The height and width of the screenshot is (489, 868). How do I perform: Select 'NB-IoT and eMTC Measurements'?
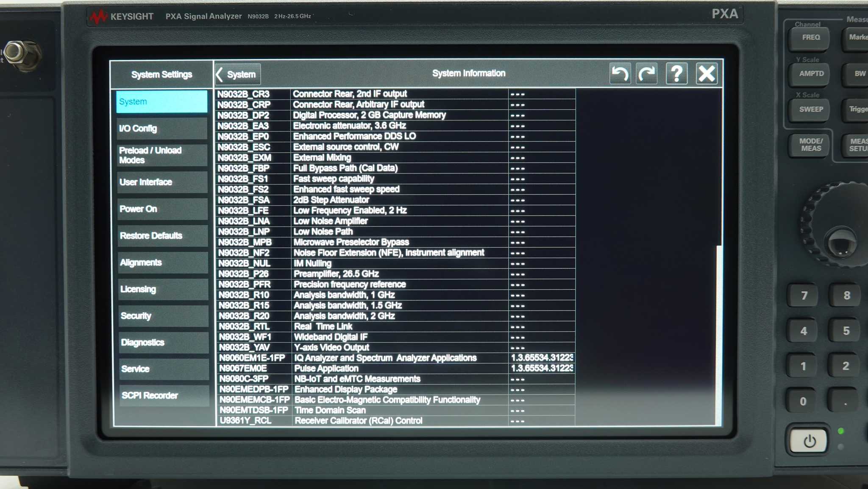[357, 379]
